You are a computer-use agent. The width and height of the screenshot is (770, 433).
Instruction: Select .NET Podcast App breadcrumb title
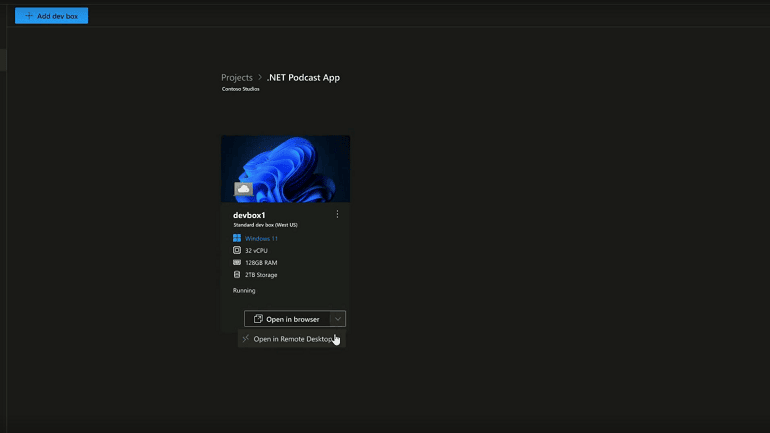point(303,78)
